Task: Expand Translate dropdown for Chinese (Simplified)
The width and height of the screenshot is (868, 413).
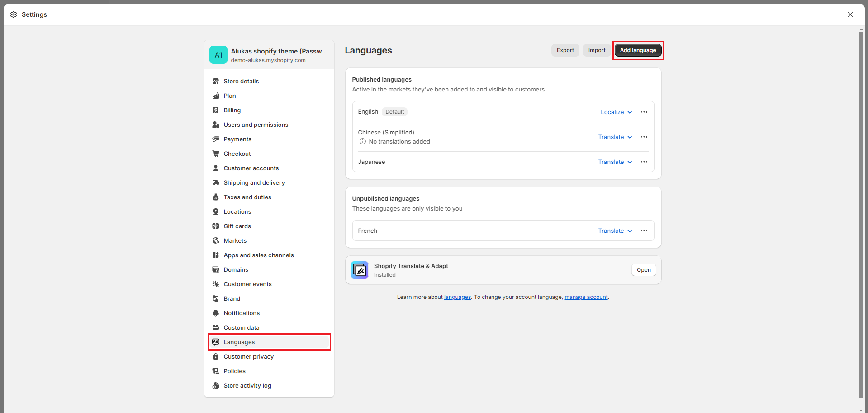Action: 615,137
